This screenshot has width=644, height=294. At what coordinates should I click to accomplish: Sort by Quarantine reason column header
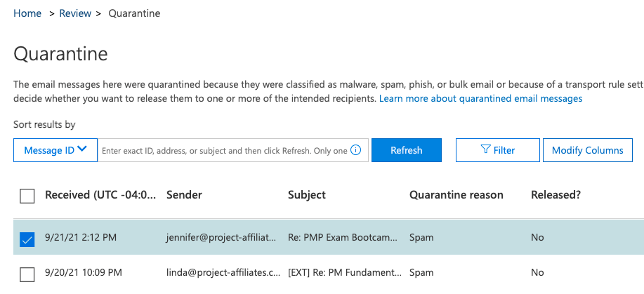456,194
